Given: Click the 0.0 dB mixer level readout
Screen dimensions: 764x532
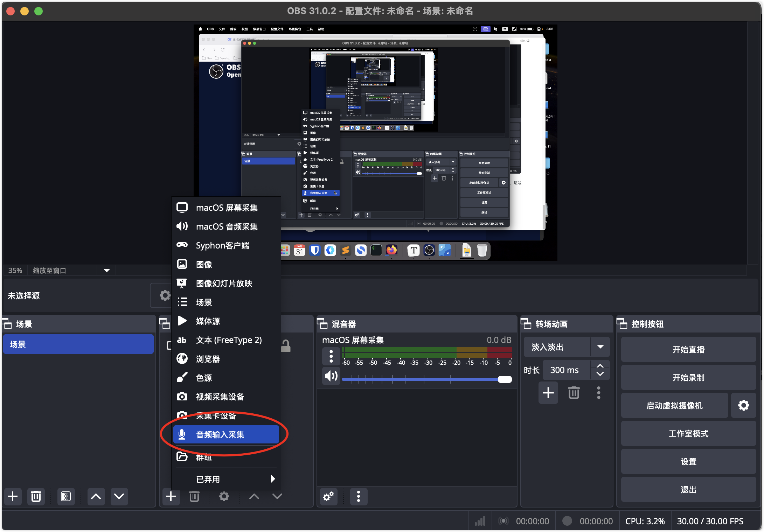Looking at the screenshot, I should (499, 340).
